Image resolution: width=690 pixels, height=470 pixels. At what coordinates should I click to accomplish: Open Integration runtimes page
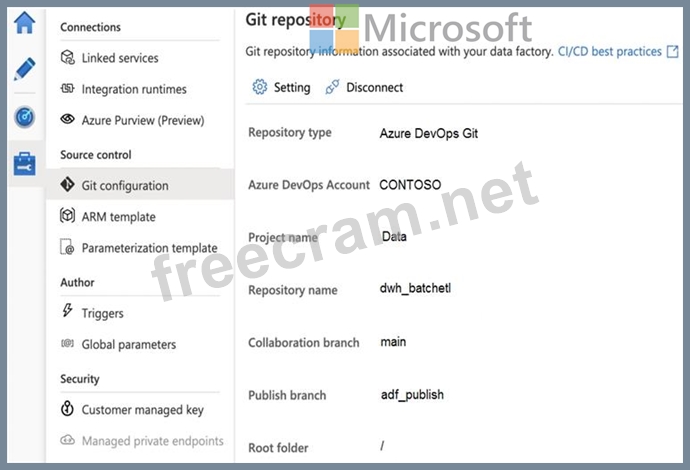(x=134, y=89)
